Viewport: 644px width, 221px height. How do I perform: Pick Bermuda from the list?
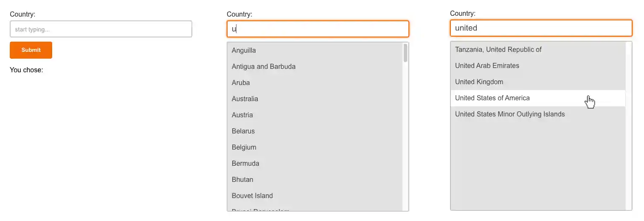[245, 164]
